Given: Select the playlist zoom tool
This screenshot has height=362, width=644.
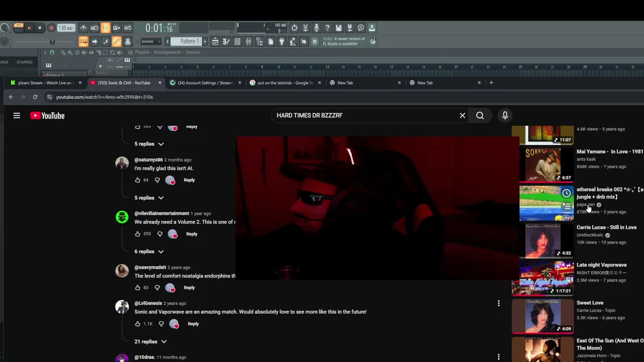Looking at the screenshot, I should (112, 52).
